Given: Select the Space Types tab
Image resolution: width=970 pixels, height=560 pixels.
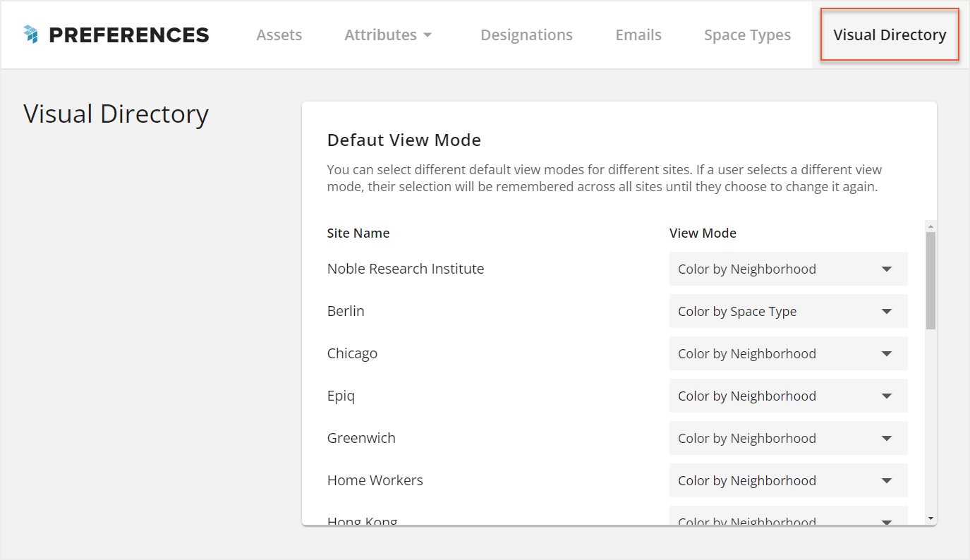Looking at the screenshot, I should (x=747, y=34).
